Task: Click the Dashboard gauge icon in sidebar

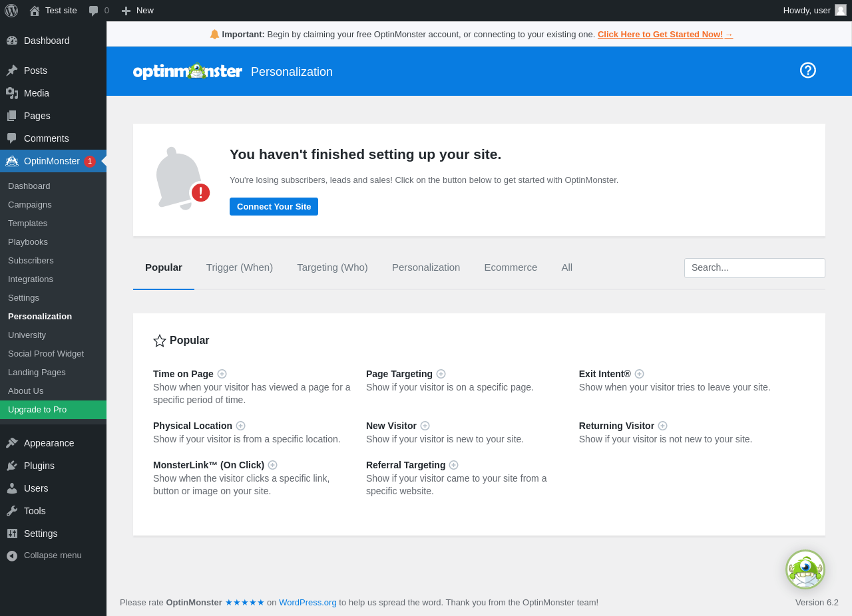Action: coord(12,41)
